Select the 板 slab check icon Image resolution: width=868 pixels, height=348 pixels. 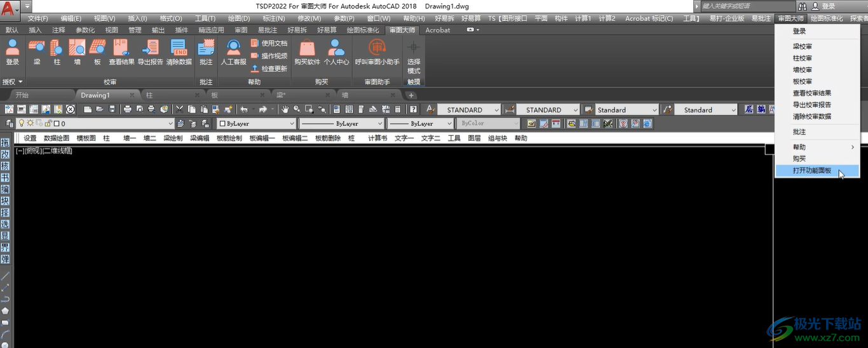coord(97,52)
